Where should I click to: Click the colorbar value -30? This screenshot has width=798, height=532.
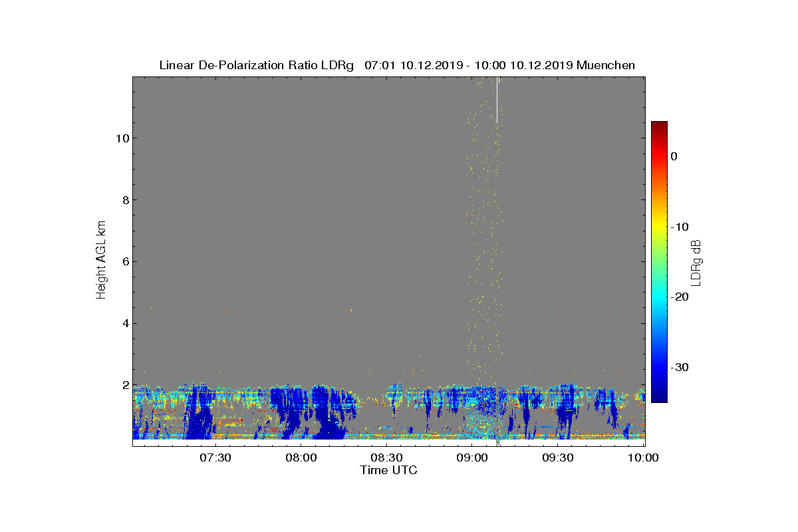pos(679,368)
